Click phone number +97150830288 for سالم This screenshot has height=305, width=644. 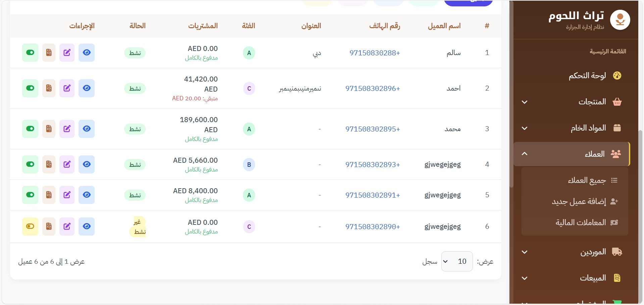coord(375,53)
